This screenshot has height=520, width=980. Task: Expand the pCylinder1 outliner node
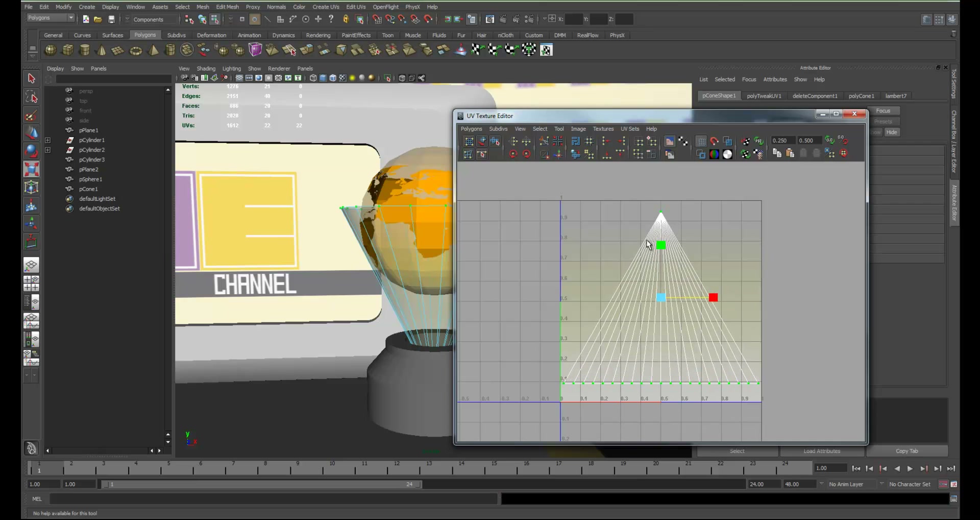coord(47,140)
